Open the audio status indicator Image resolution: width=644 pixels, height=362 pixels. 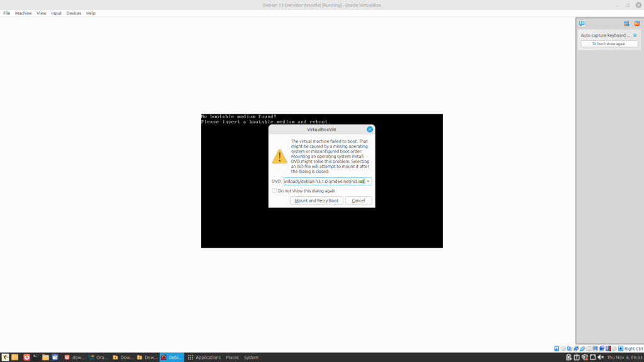pyautogui.click(x=570, y=348)
